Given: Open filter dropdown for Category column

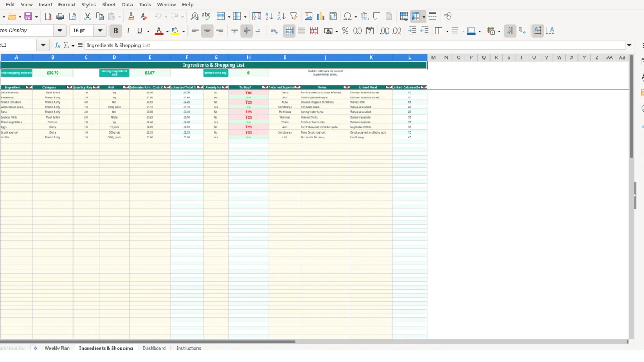Looking at the screenshot, I should click(69, 87).
